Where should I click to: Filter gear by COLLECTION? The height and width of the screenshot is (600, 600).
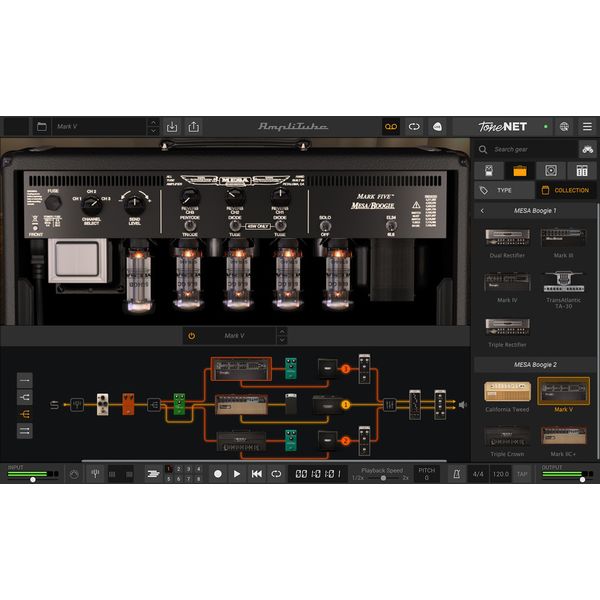click(566, 190)
